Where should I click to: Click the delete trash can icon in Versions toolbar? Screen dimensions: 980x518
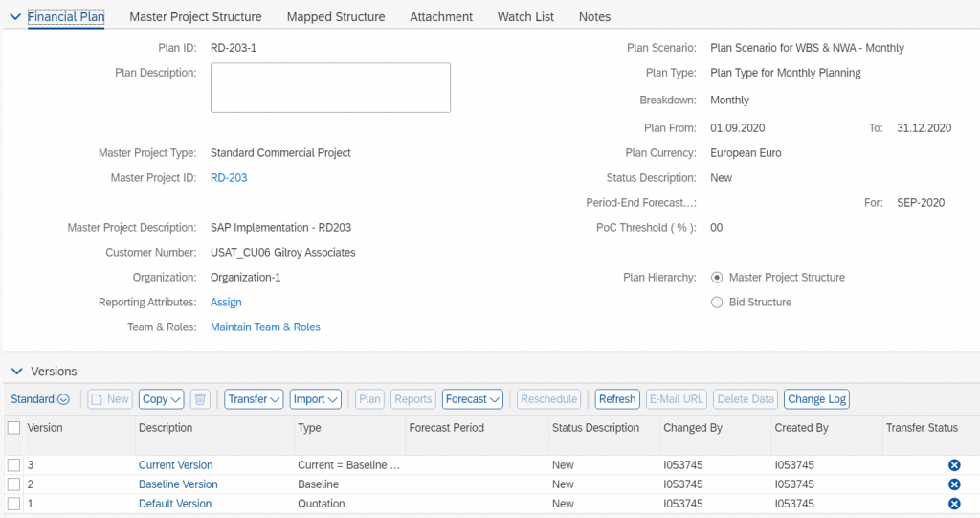200,399
